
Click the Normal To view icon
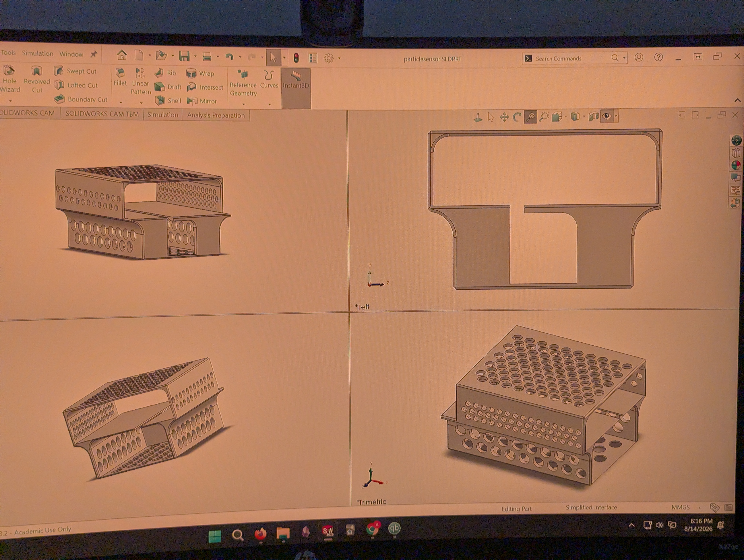coord(478,117)
